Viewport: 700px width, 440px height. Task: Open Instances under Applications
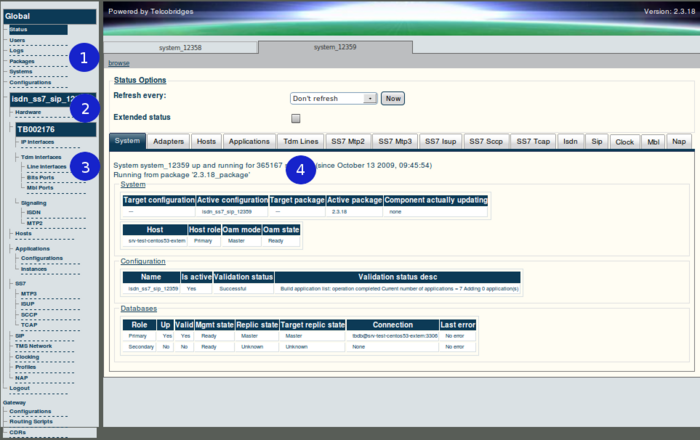click(34, 269)
